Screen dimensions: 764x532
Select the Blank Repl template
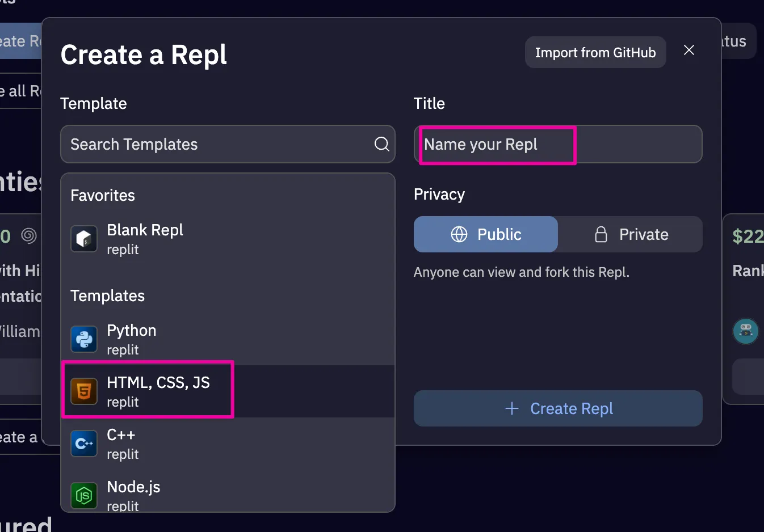(x=228, y=239)
